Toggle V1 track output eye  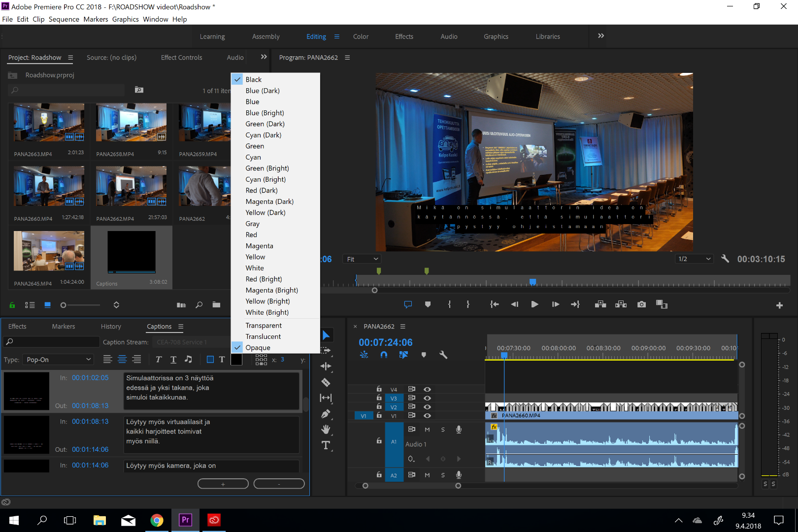point(427,416)
